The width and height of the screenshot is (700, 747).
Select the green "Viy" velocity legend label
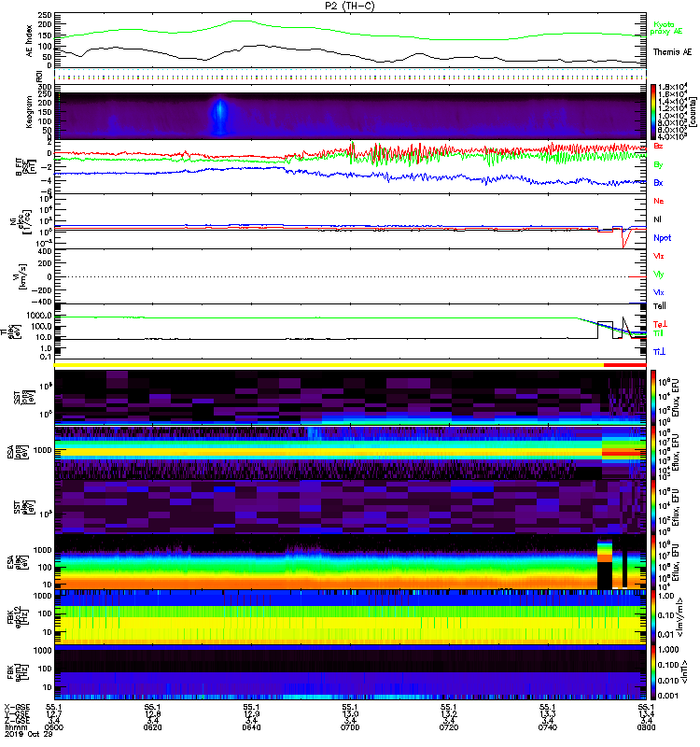tap(658, 275)
